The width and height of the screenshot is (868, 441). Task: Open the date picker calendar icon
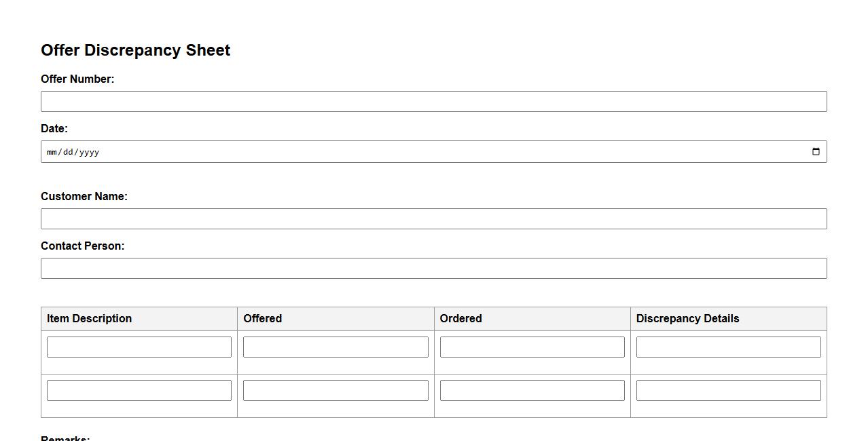(x=816, y=151)
